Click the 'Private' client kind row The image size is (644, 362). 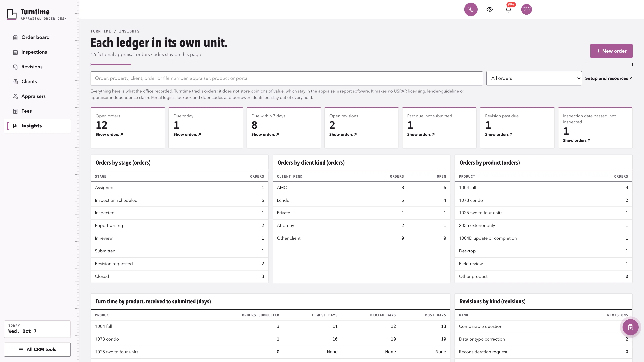coord(362,213)
